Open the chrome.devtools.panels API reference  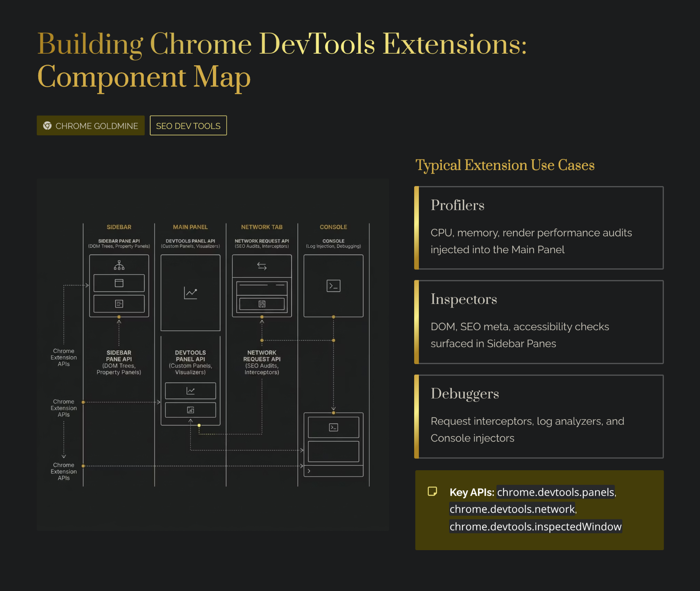[556, 492]
